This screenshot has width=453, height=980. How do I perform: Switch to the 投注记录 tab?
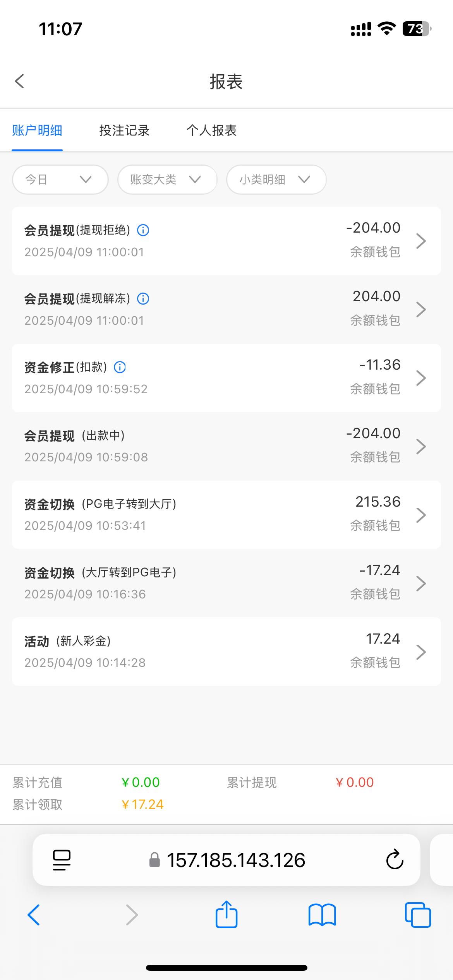coord(124,131)
